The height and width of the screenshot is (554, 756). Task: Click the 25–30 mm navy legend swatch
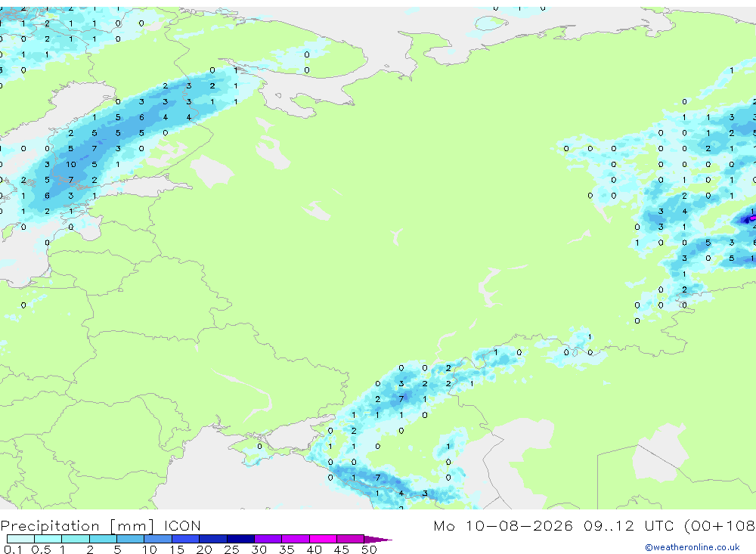[240, 539]
